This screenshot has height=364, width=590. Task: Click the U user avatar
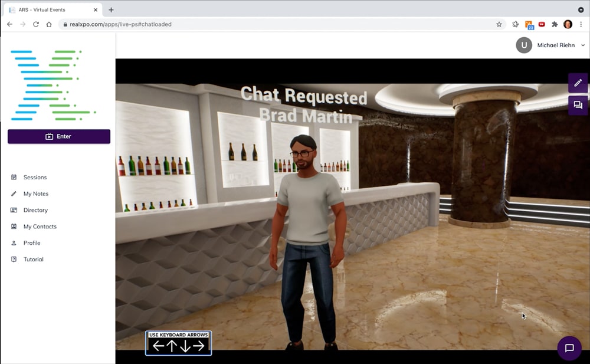pyautogui.click(x=524, y=45)
